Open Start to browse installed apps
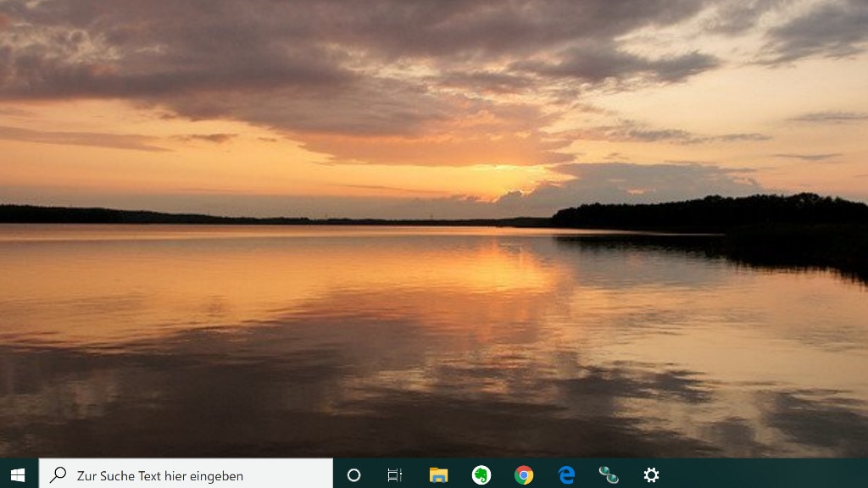868x488 pixels. click(17, 475)
